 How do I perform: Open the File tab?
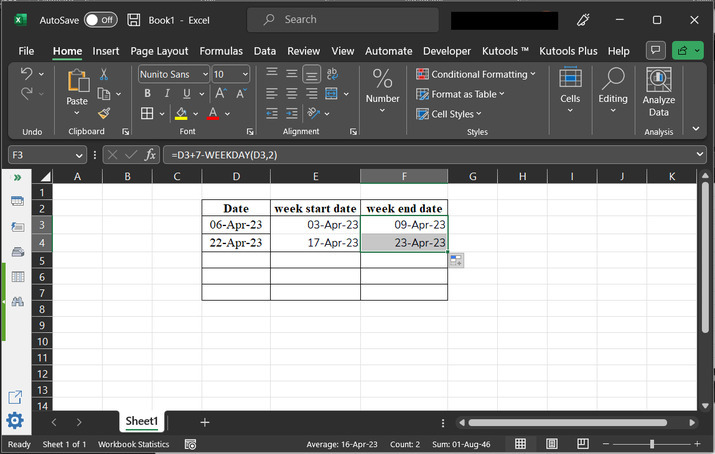(26, 51)
